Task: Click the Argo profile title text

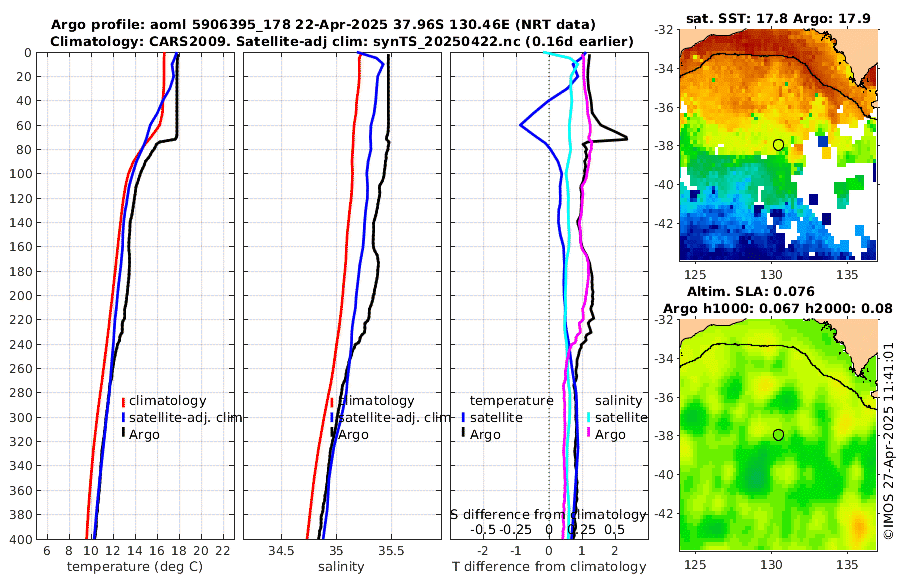Action: point(323,25)
